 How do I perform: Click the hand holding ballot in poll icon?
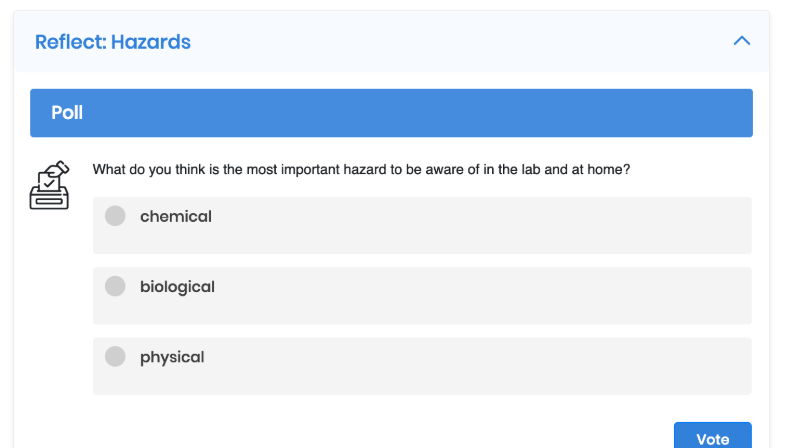[59, 168]
